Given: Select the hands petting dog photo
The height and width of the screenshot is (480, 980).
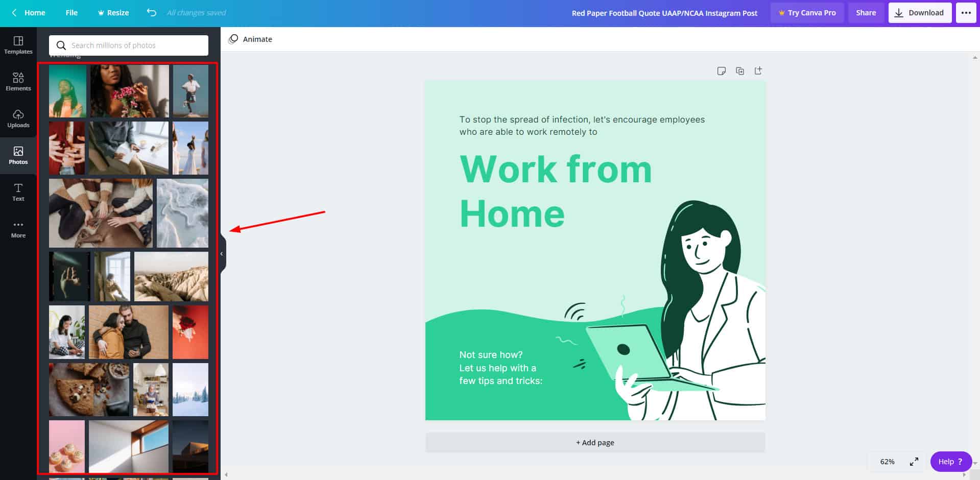Looking at the screenshot, I should pyautogui.click(x=101, y=213).
